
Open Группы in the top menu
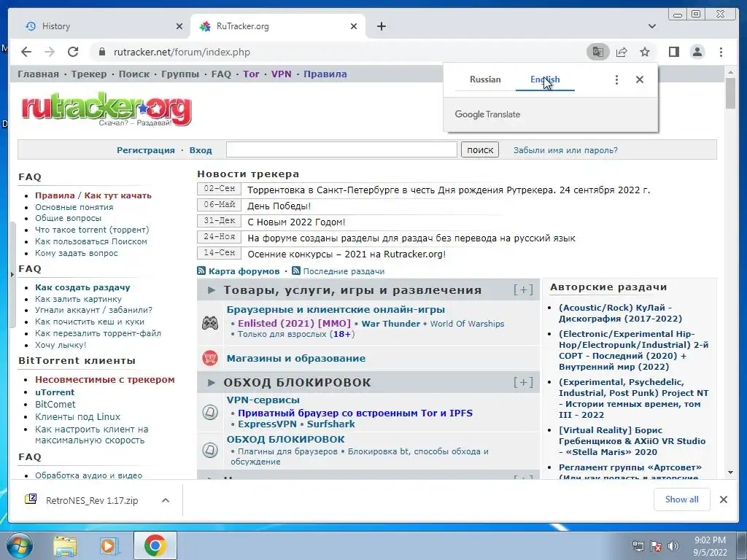coord(180,74)
